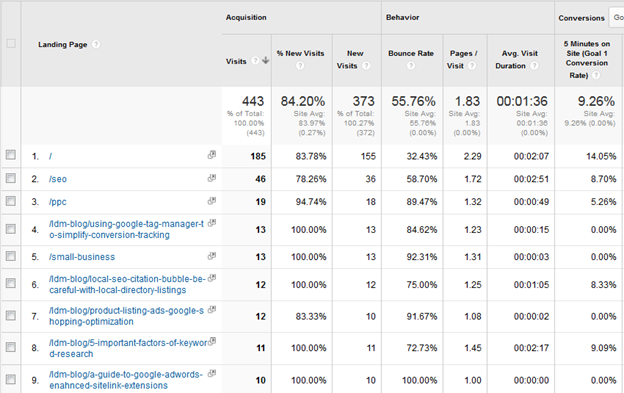The height and width of the screenshot is (393, 624).
Task: Open the 5-important-factors-of-keyword-research link
Action: pos(128,348)
